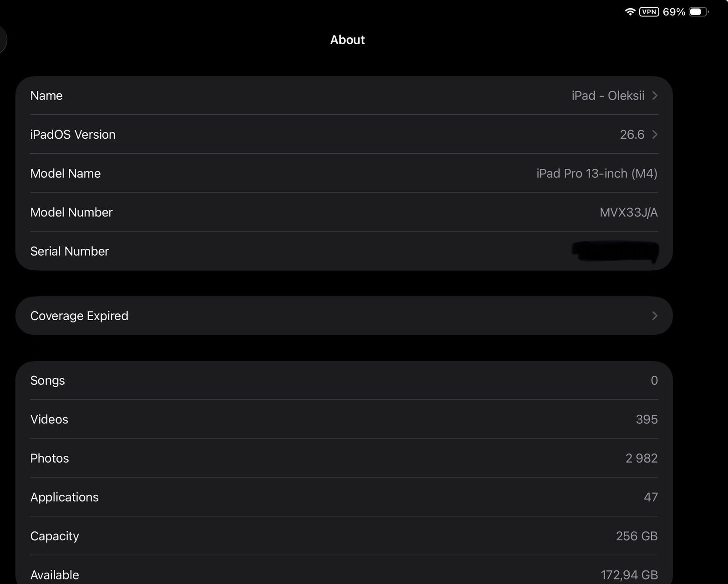Viewport: 728px width, 584px height.
Task: Select Applications count 47
Action: tap(651, 497)
